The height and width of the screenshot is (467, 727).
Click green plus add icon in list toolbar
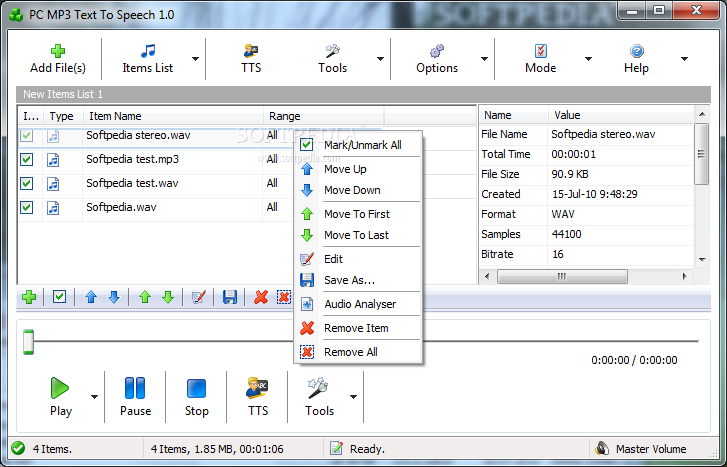tap(29, 297)
